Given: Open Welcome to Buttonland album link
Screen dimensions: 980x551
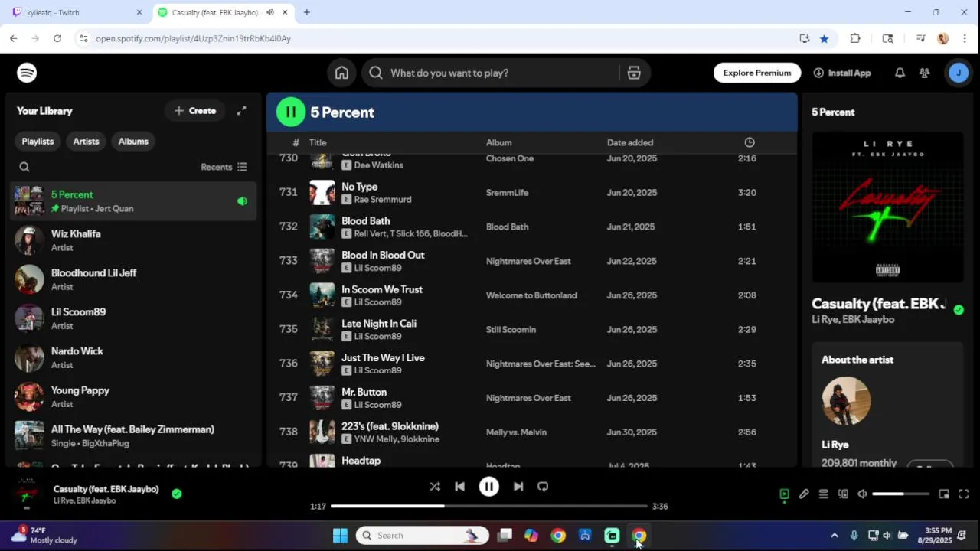Looking at the screenshot, I should 531,295.
